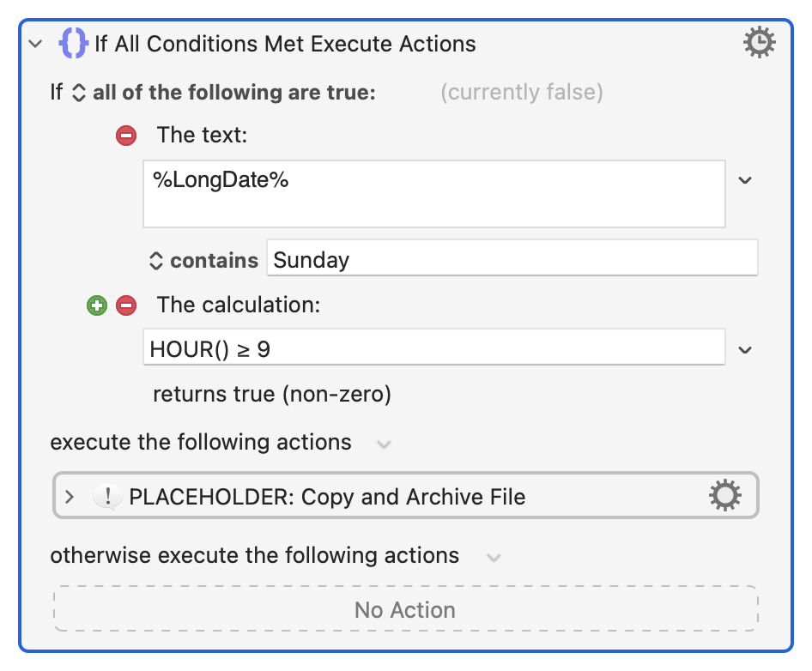Open the 'otherwise execute the following actions' chevron
The height and width of the screenshot is (671, 812).
494,558
